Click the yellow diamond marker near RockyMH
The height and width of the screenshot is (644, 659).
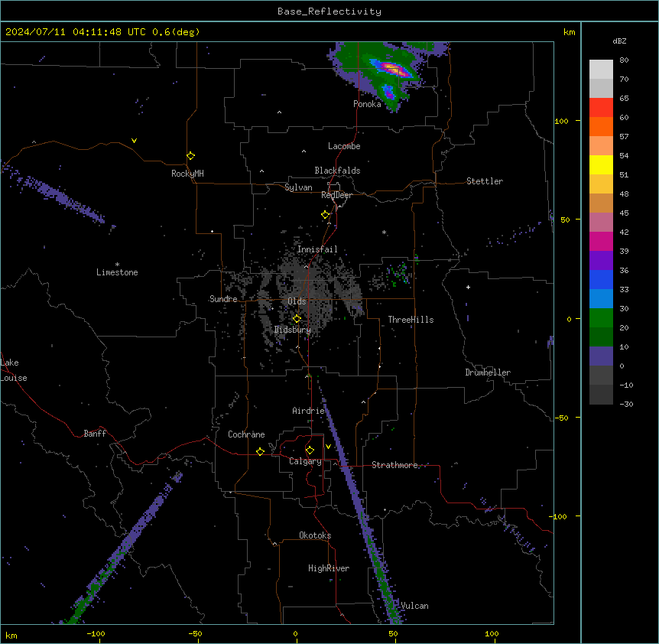pos(191,156)
